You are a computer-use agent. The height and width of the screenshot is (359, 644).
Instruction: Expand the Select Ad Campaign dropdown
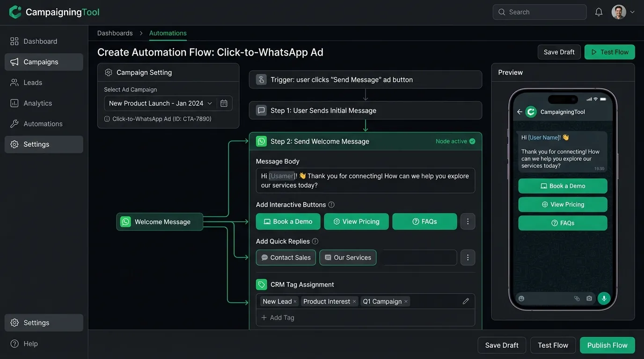pyautogui.click(x=160, y=103)
